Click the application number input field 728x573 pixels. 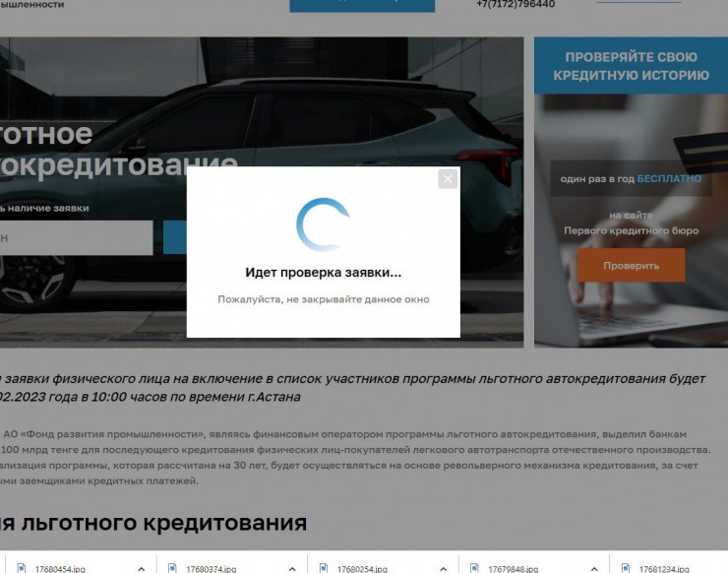76,237
